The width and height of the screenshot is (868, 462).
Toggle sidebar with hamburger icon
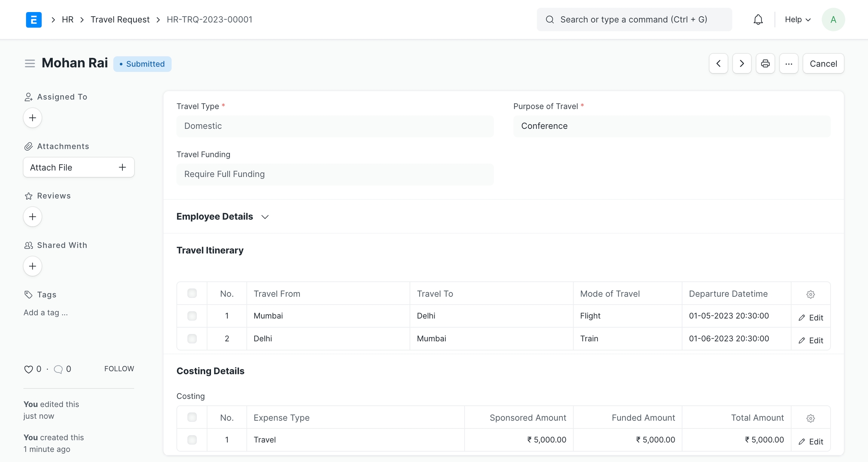tap(30, 64)
